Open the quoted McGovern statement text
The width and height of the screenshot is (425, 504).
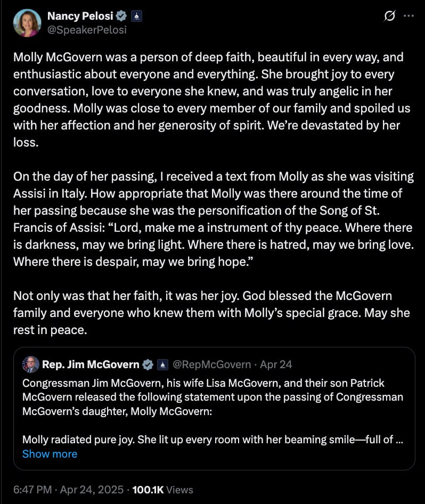click(x=214, y=411)
